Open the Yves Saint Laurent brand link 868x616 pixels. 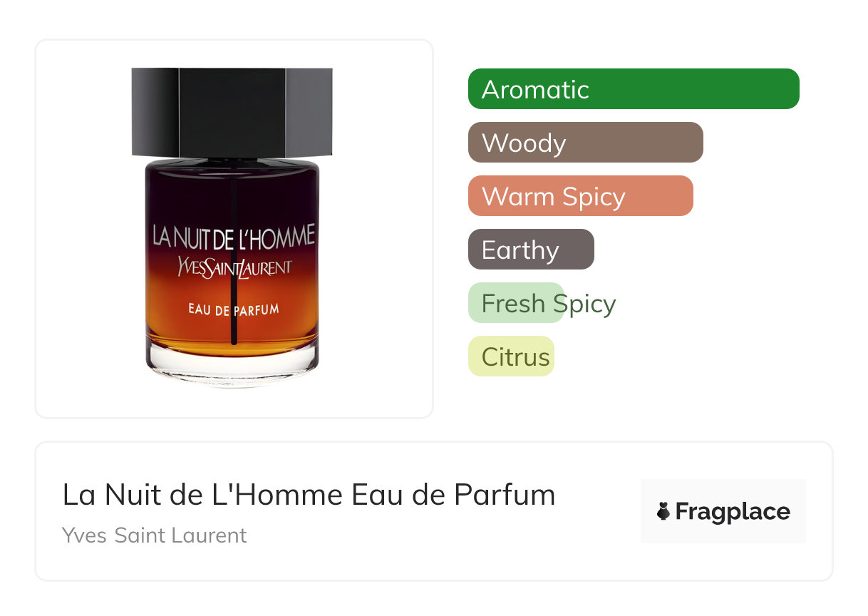[x=155, y=535]
